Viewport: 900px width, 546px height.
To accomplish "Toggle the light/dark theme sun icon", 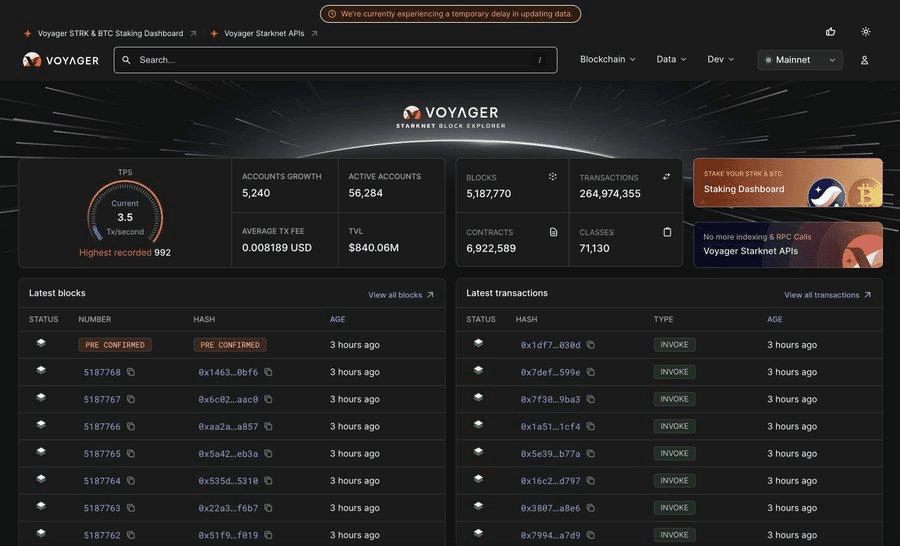I will pos(866,32).
